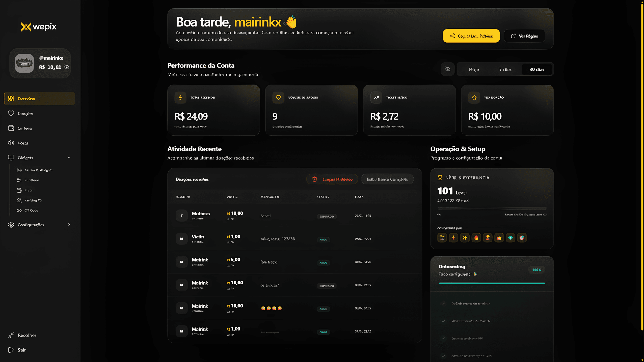644x362 pixels.
Task: Click Limpar Histórico button
Action: [x=332, y=179]
